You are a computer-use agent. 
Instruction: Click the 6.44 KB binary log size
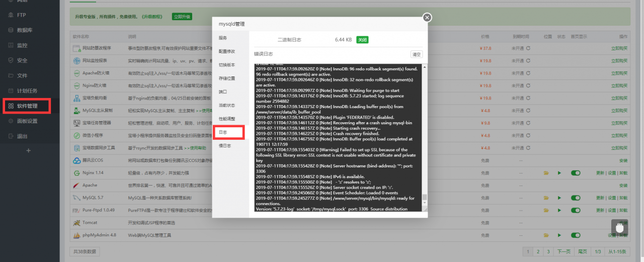point(343,39)
